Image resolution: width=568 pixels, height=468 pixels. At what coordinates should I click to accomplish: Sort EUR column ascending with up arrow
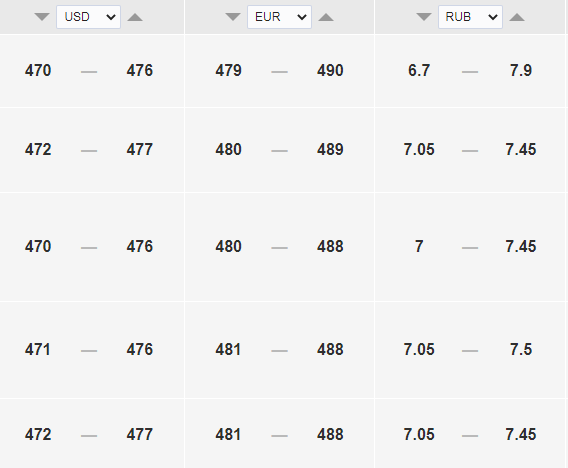pyautogui.click(x=326, y=17)
